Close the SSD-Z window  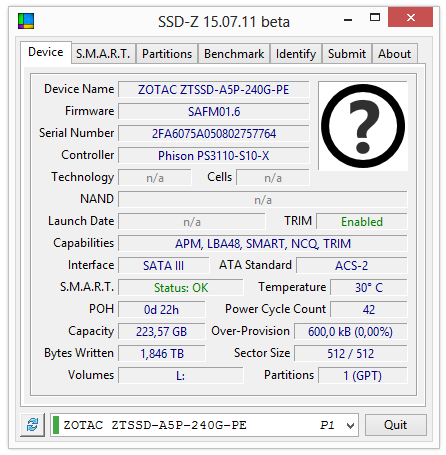click(x=410, y=17)
